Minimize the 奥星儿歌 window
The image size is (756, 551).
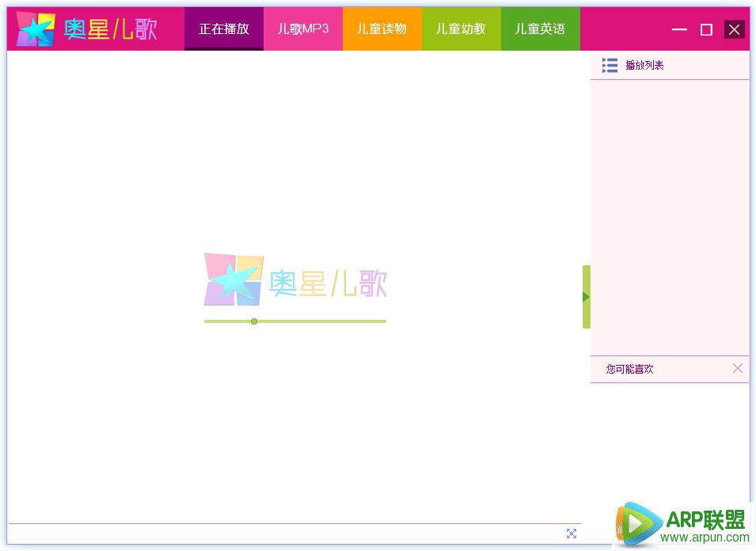tap(679, 30)
